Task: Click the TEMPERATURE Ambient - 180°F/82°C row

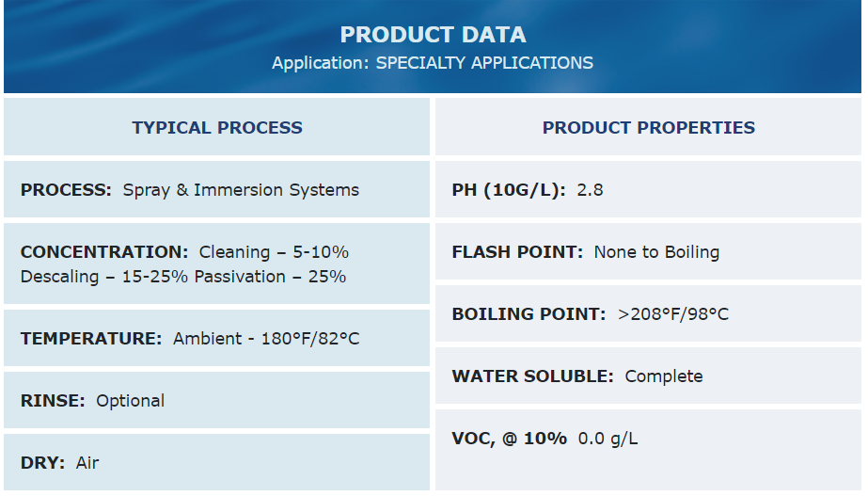Action: click(x=216, y=338)
